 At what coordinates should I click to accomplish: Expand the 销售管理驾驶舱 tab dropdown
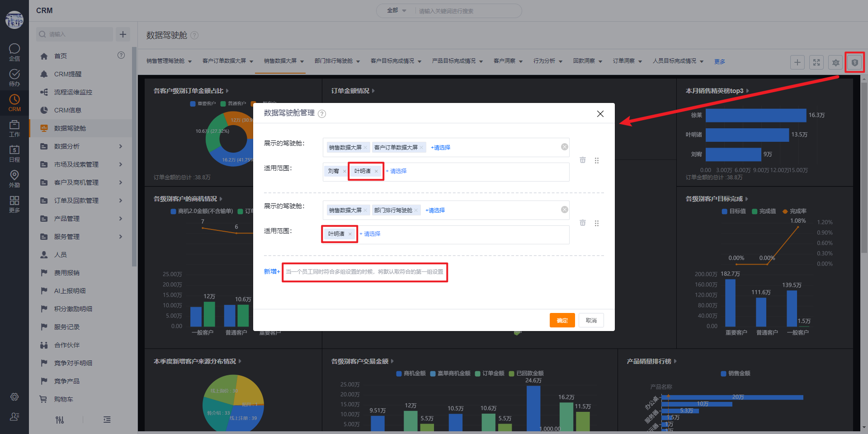point(190,61)
